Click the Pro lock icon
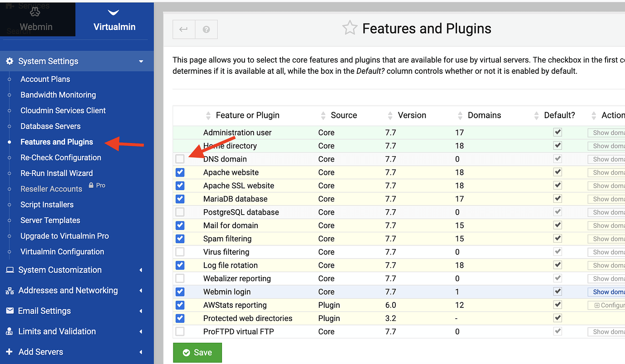Viewport: 625px width, 364px height. point(91,186)
